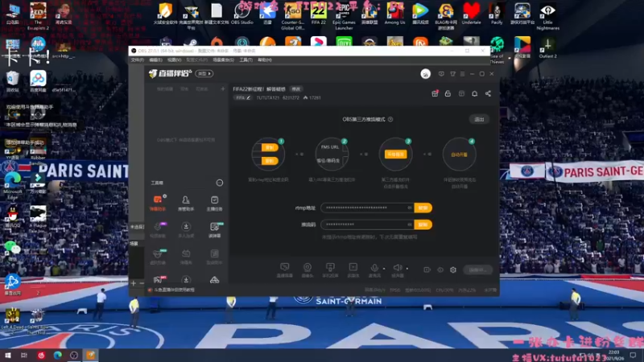Open Microsoft Edge from the taskbar
Image resolution: width=644 pixels, height=362 pixels.
click(57, 355)
